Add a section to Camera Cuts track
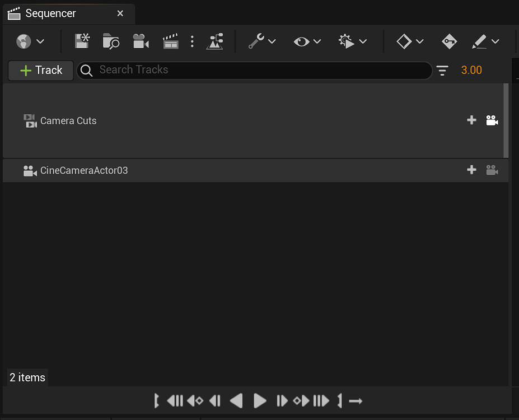The image size is (519, 420). click(x=471, y=120)
